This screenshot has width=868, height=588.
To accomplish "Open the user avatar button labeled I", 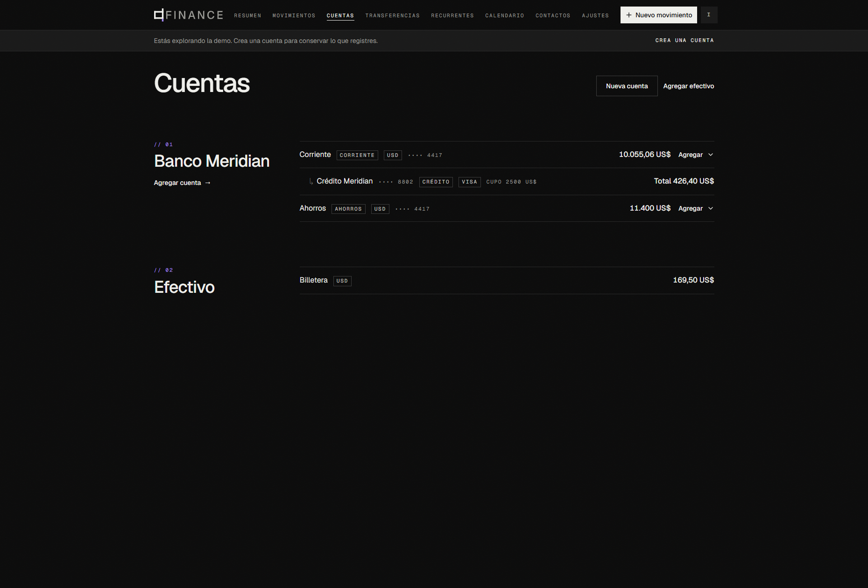I will pyautogui.click(x=709, y=15).
